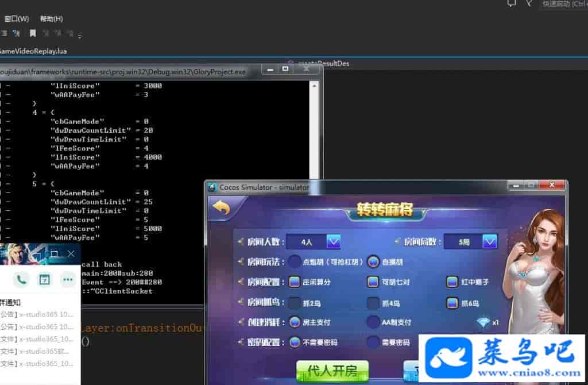Select the 点炮胡 radio option

click(x=295, y=262)
